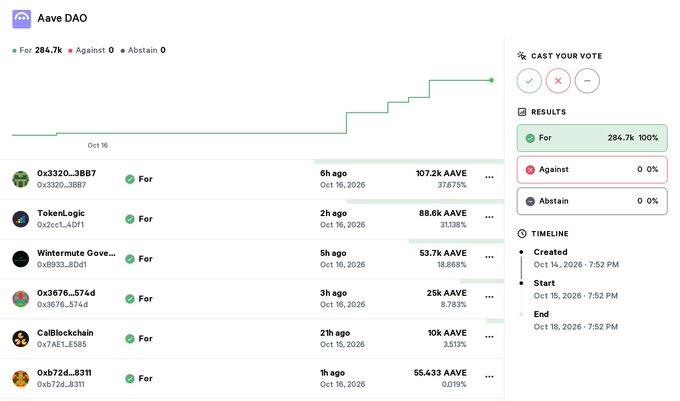Click the For check icon in TokenLogic row
The width and height of the screenshot is (680, 401).
click(x=130, y=219)
